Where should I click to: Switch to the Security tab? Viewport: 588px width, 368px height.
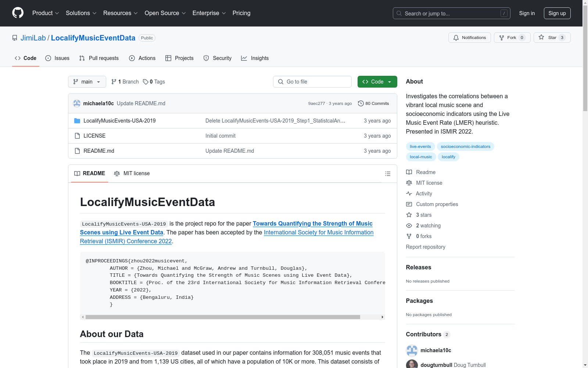pos(218,58)
